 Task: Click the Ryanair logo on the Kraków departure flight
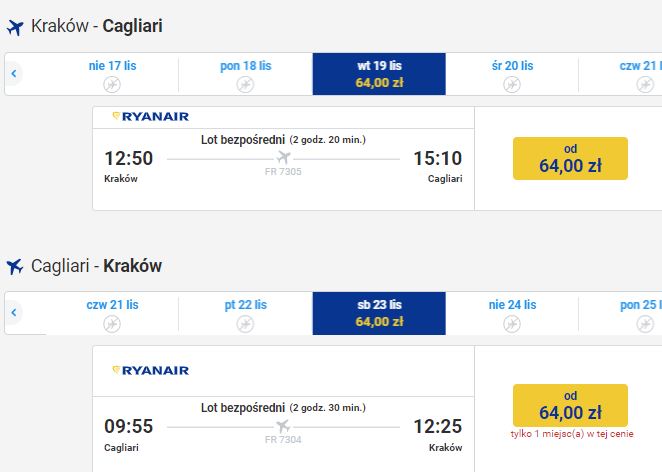point(151,117)
